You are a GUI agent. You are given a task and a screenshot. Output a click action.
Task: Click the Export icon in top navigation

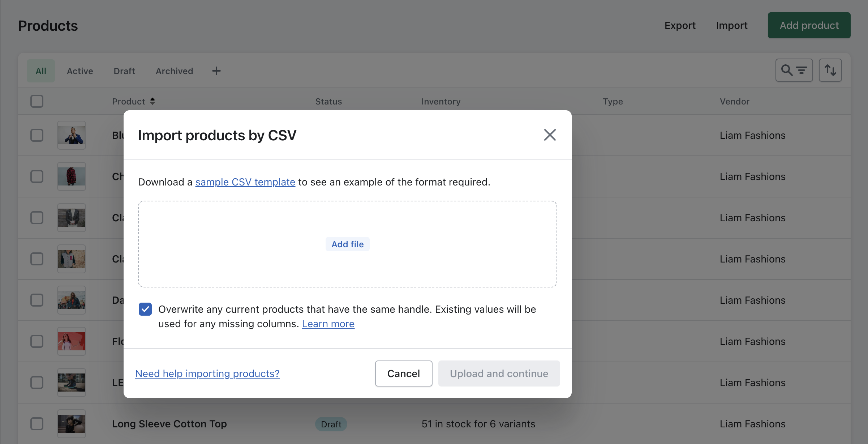click(x=680, y=25)
